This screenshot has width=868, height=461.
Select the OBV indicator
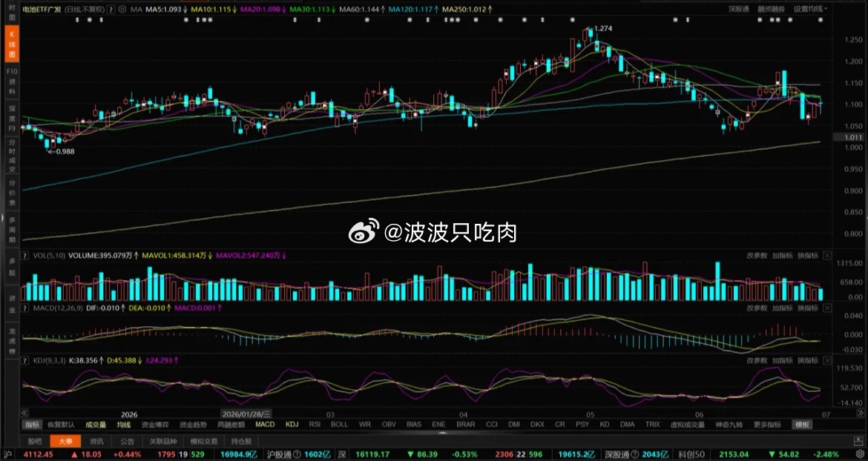coord(389,425)
